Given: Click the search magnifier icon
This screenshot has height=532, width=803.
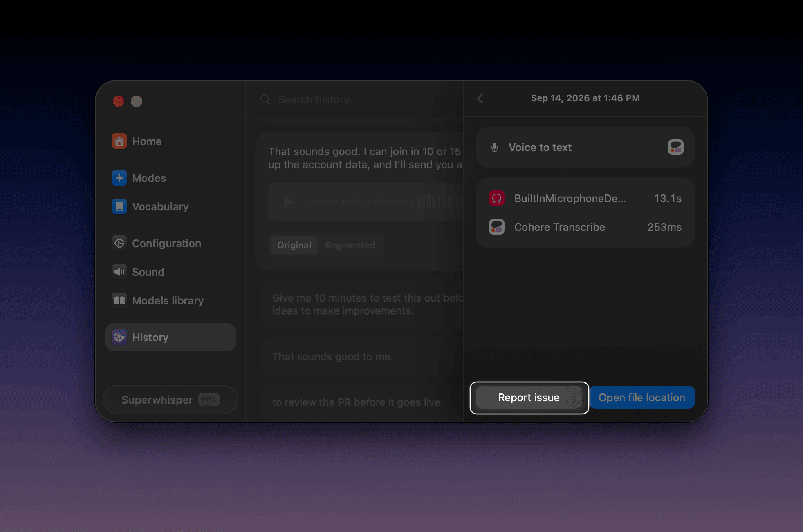Looking at the screenshot, I should 265,100.
